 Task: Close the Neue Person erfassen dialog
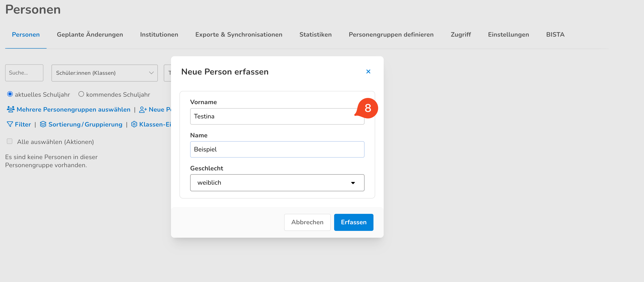[x=368, y=72]
